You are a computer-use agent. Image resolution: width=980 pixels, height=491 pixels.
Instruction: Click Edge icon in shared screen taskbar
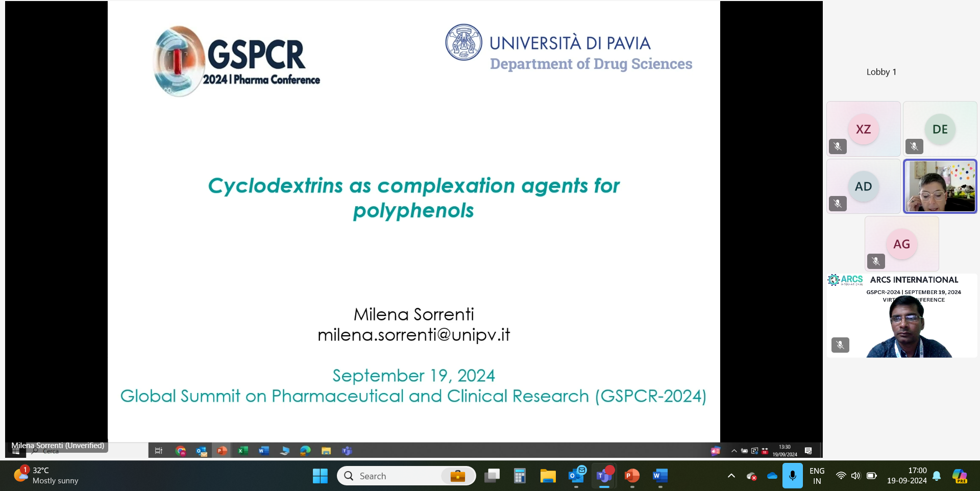tap(305, 451)
